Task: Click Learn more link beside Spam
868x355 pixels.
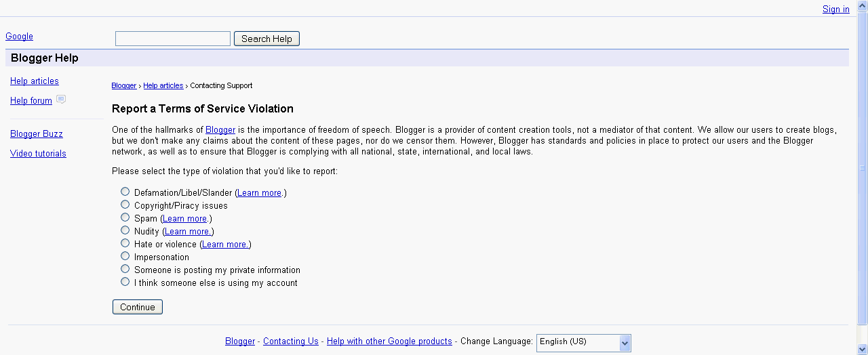Action: point(184,219)
